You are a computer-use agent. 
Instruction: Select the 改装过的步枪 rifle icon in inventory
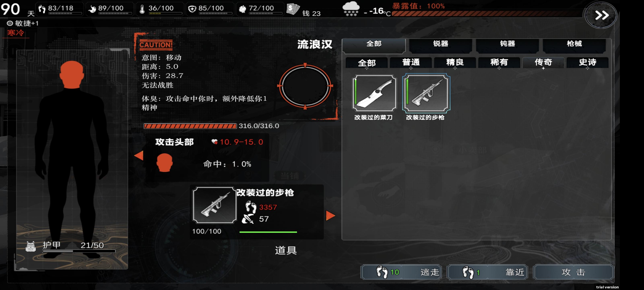pos(426,93)
